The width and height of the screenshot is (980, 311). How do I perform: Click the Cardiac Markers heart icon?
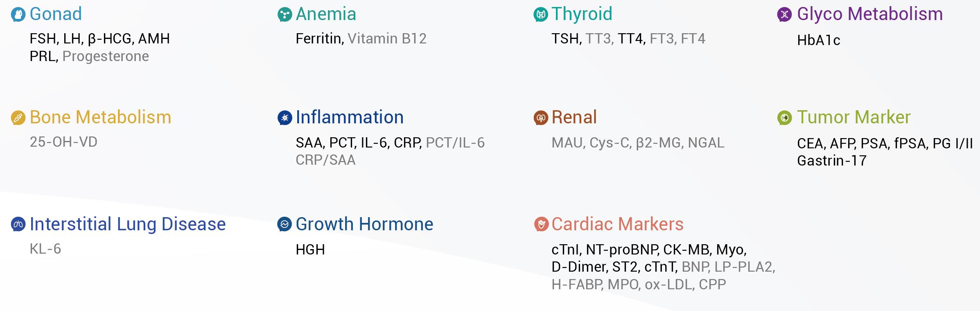(541, 225)
